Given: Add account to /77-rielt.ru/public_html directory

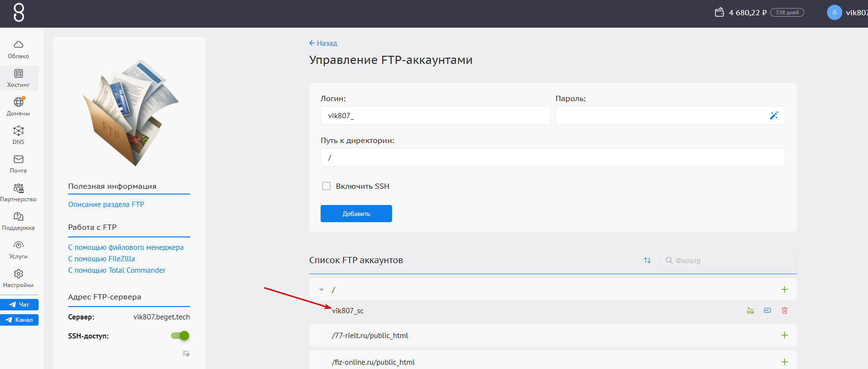Looking at the screenshot, I should tap(785, 335).
